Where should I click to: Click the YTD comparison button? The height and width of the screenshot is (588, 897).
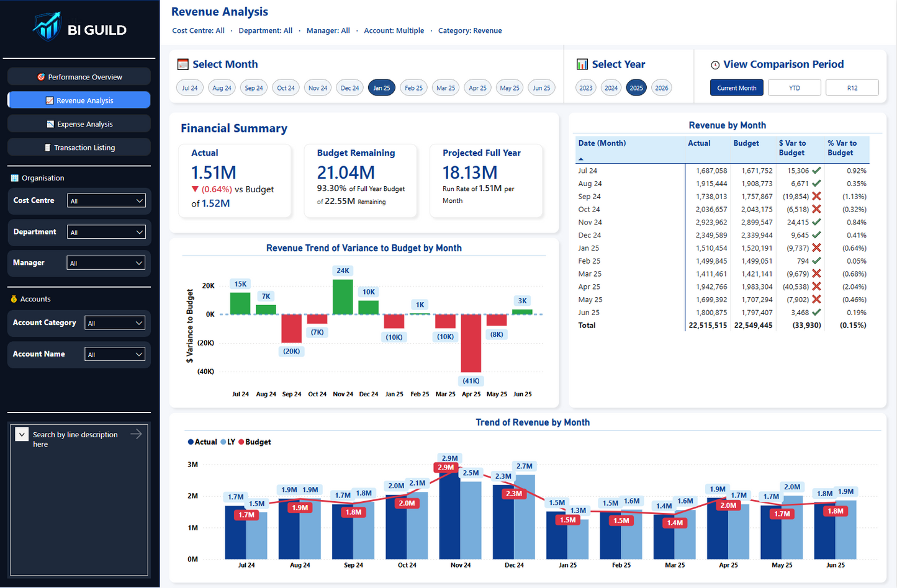tap(794, 87)
